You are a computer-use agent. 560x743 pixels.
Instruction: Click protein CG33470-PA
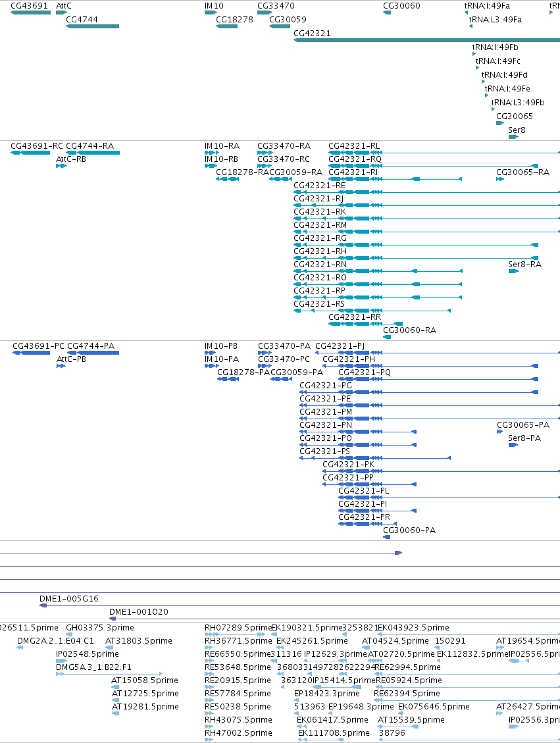click(x=265, y=353)
